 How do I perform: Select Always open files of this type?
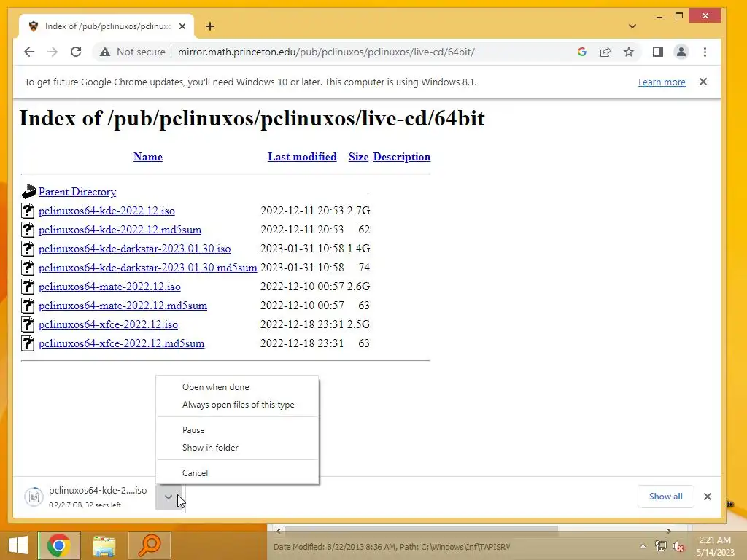point(237,405)
